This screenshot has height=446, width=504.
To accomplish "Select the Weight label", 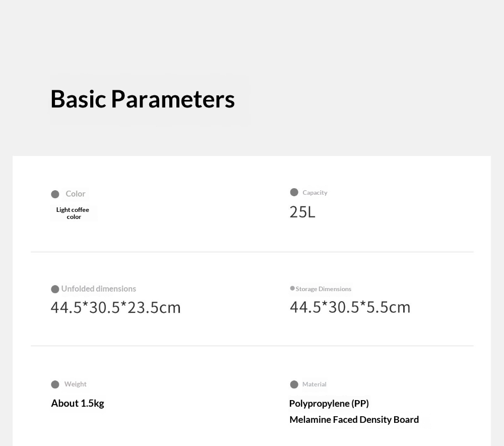I will [x=76, y=384].
